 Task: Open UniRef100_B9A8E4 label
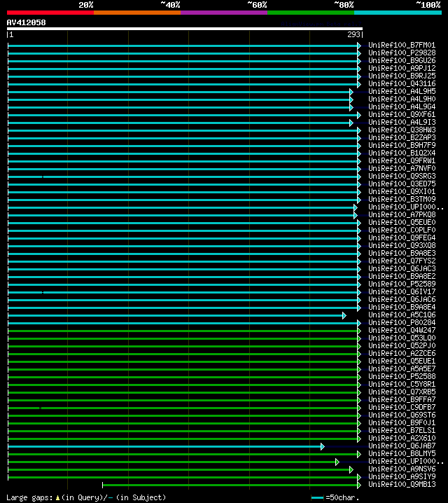(x=402, y=307)
